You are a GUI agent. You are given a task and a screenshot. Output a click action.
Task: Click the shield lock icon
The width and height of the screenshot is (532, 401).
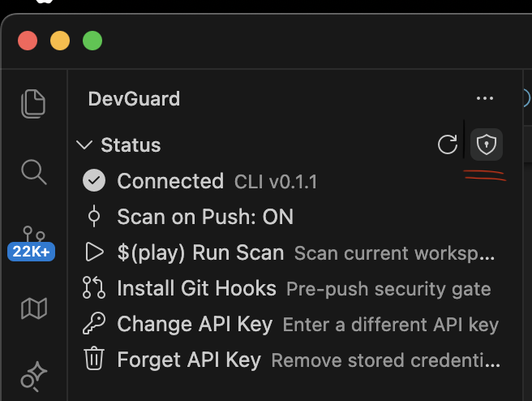coord(486,144)
